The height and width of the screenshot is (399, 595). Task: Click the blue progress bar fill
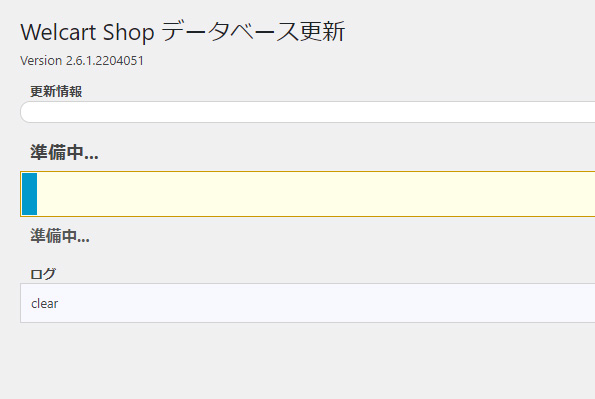[x=30, y=194]
